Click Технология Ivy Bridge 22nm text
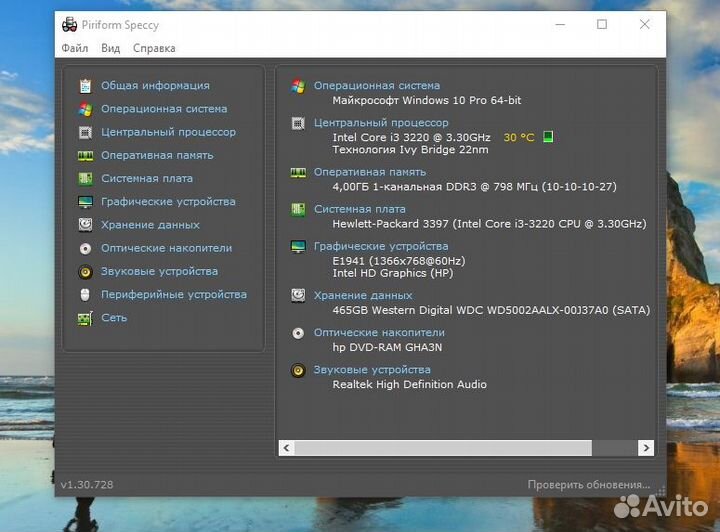 pyautogui.click(x=411, y=150)
